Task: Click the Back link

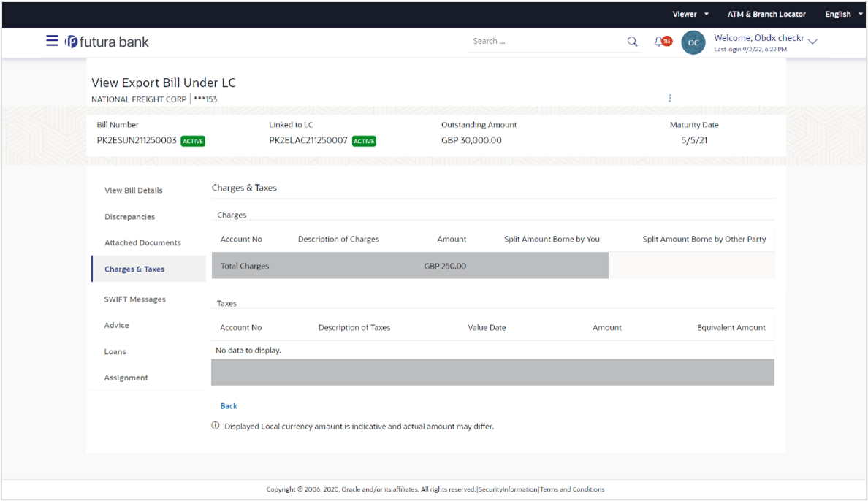Action: coord(229,406)
